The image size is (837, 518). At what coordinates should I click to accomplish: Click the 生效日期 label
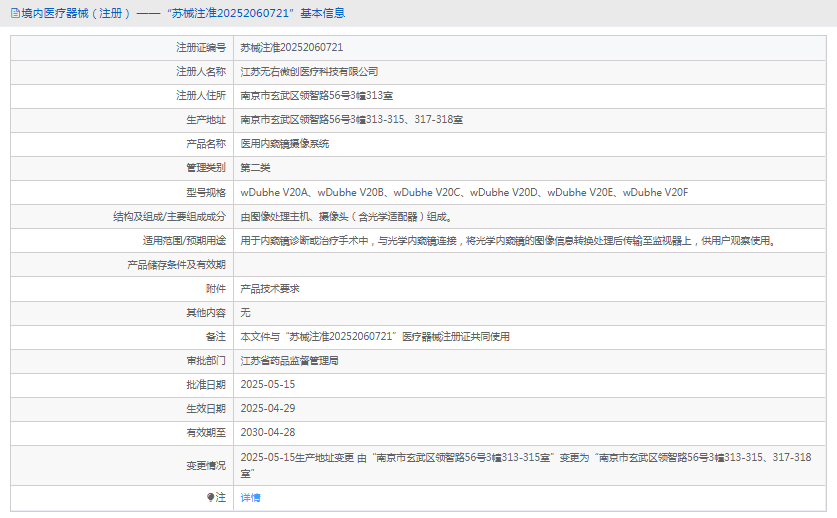coord(206,409)
